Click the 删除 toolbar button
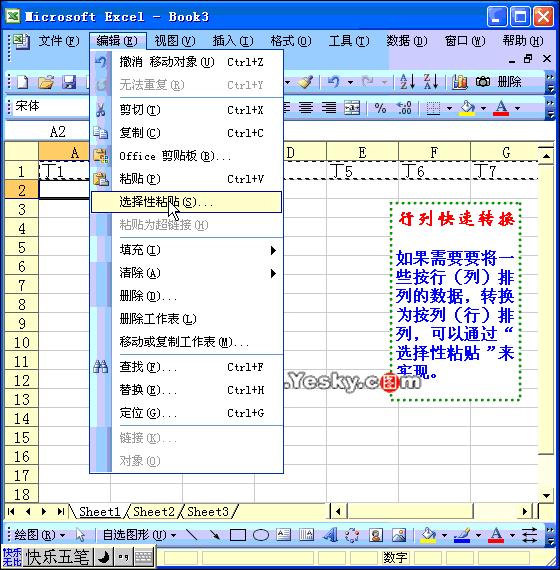This screenshot has height=570, width=560. click(509, 82)
